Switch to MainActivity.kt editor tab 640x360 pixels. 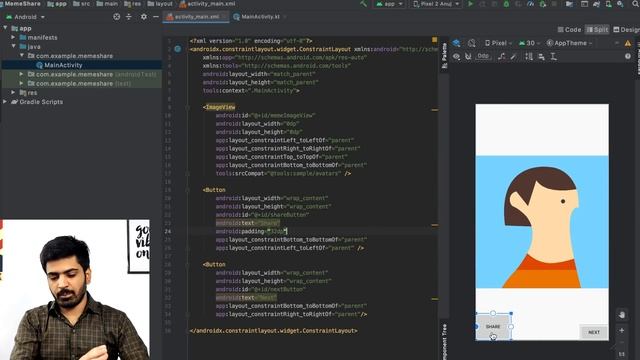pos(260,17)
